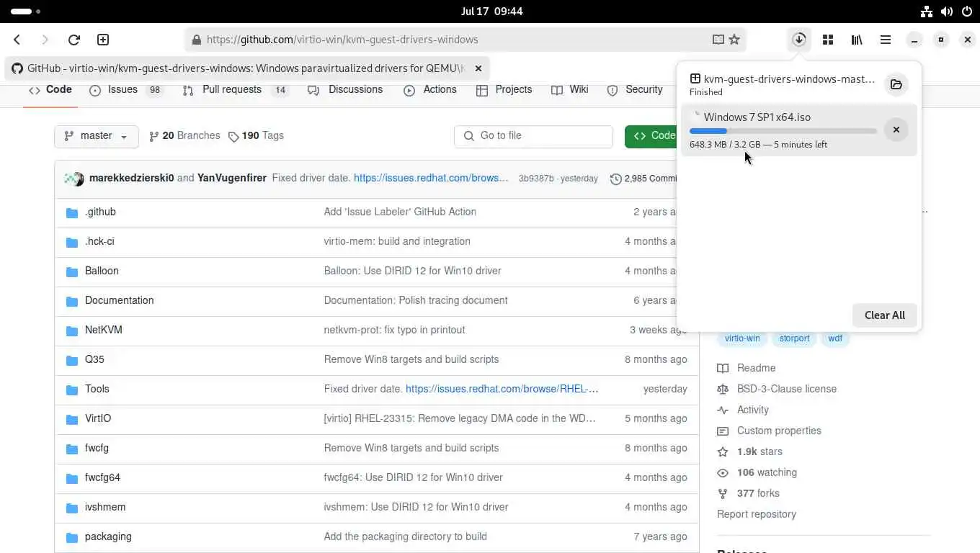Open marekkedzierski0 author profile link
This screenshot has height=553, width=980.
pos(131,178)
